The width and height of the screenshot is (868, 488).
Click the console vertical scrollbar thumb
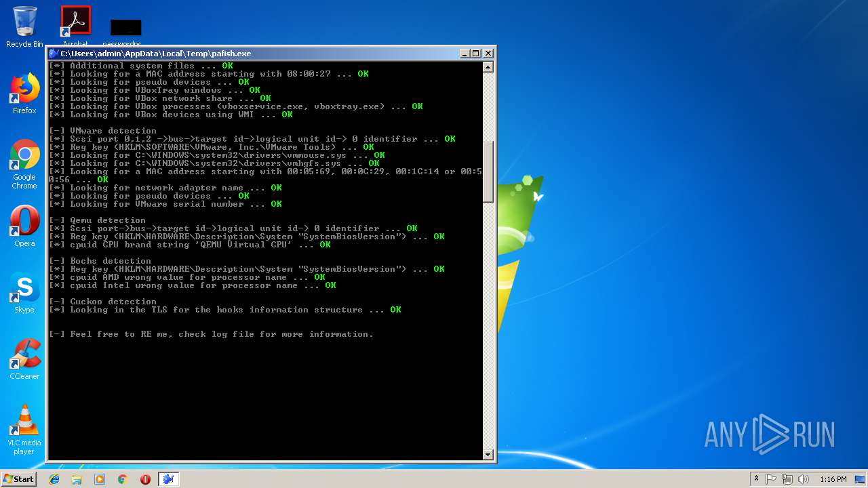click(x=488, y=171)
